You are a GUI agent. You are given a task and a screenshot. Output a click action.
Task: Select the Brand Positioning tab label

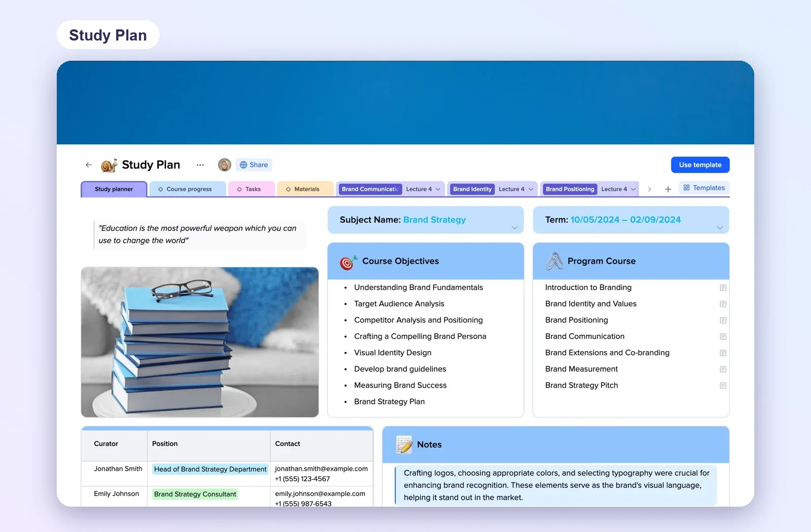(570, 189)
